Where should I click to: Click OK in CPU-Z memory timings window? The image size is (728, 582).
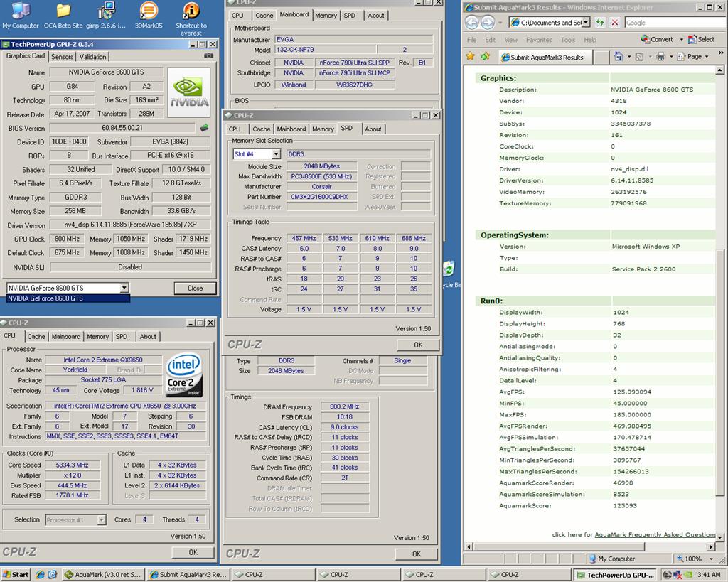[417, 554]
